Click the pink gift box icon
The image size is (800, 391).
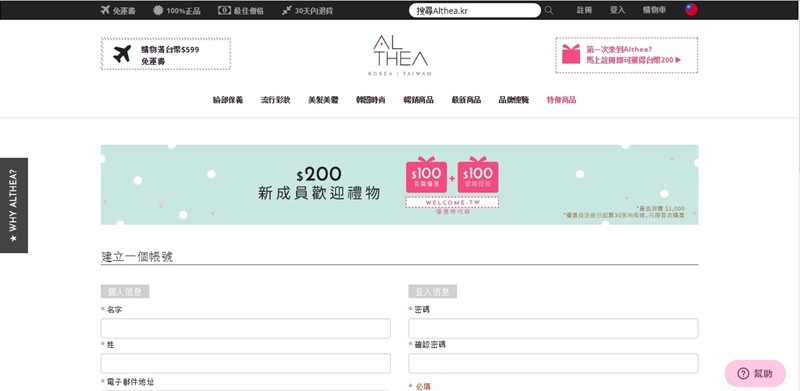[571, 54]
